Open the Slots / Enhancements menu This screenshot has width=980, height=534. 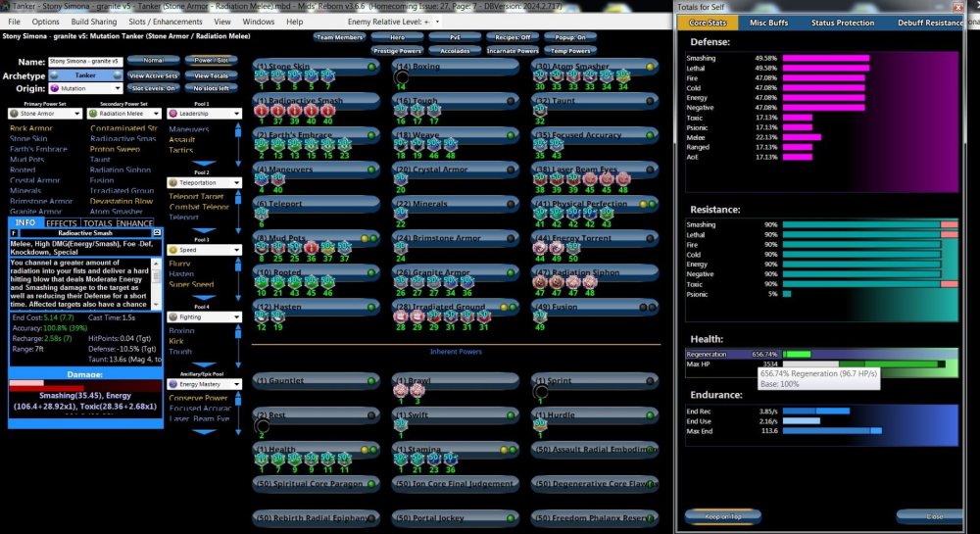[164, 21]
